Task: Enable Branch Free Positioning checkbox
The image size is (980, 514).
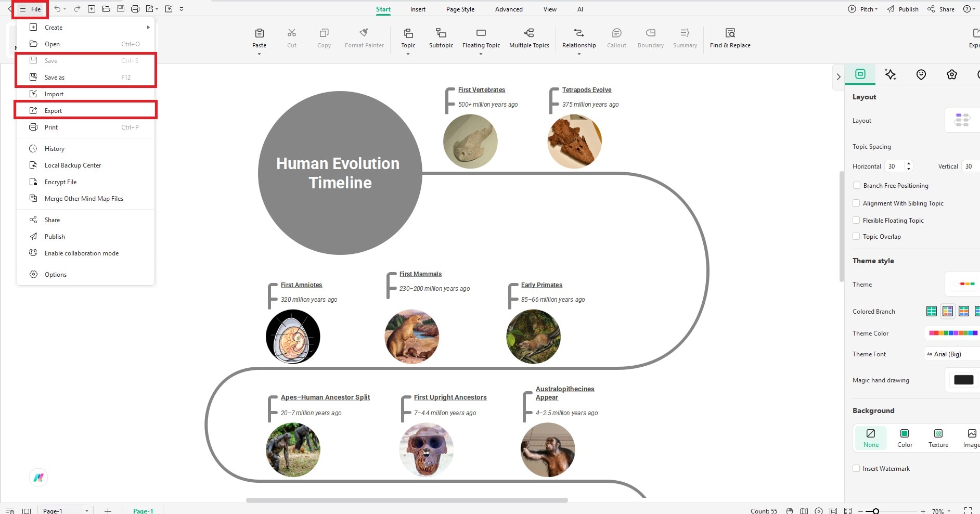Action: point(856,185)
